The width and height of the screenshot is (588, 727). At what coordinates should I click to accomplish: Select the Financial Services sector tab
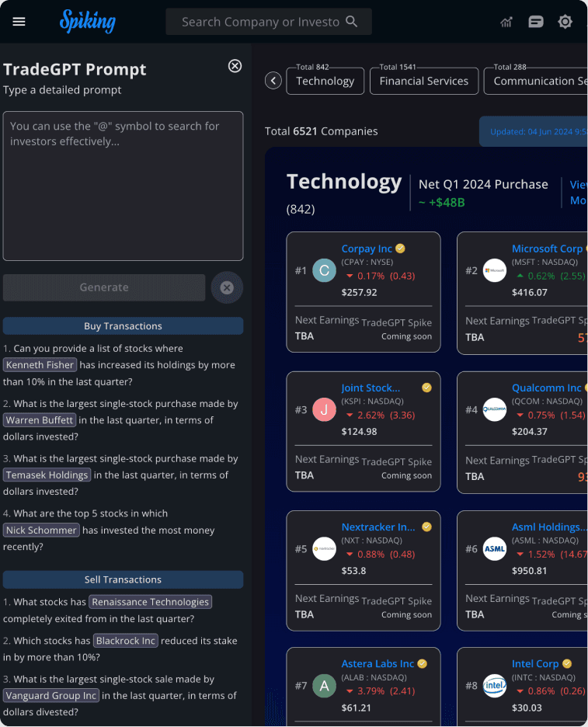tap(424, 81)
